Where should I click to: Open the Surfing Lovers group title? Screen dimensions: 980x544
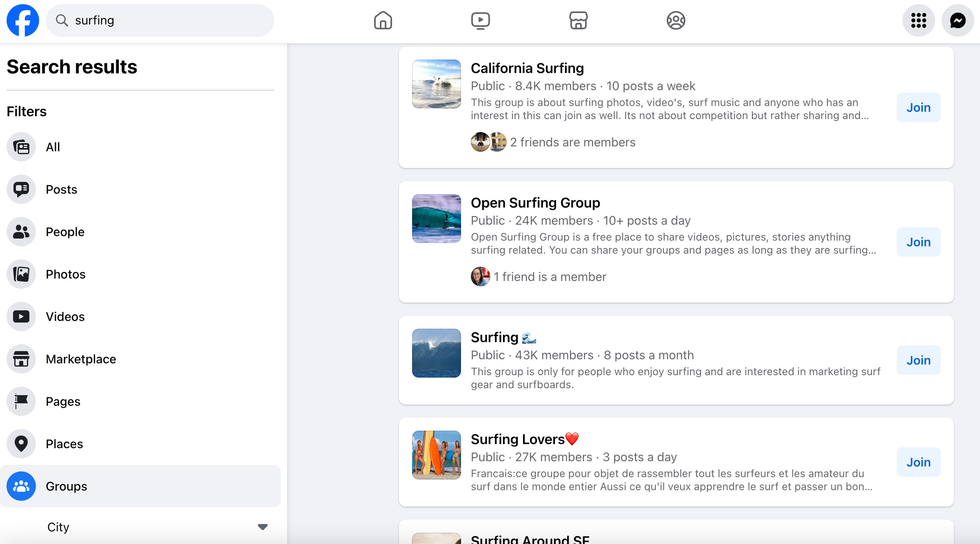click(525, 439)
